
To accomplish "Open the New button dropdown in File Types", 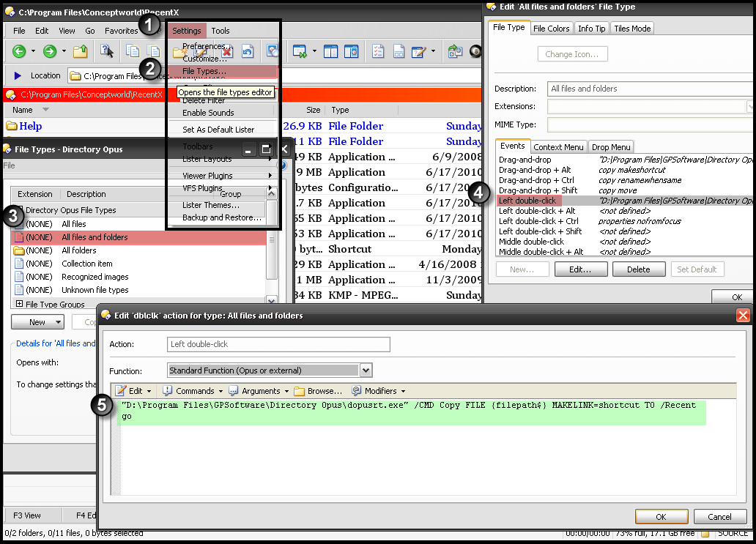I will [x=59, y=322].
